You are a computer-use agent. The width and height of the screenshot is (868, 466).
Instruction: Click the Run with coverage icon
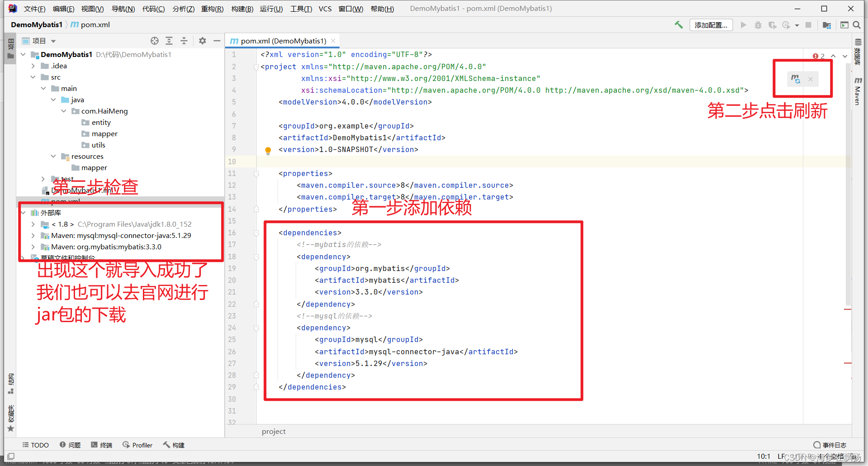(x=773, y=25)
